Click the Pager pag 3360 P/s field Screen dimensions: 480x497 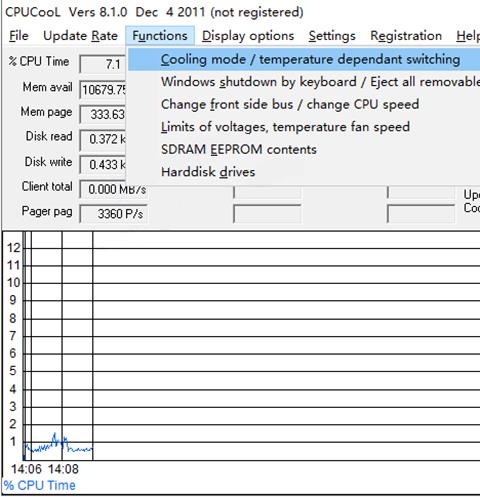[114, 214]
